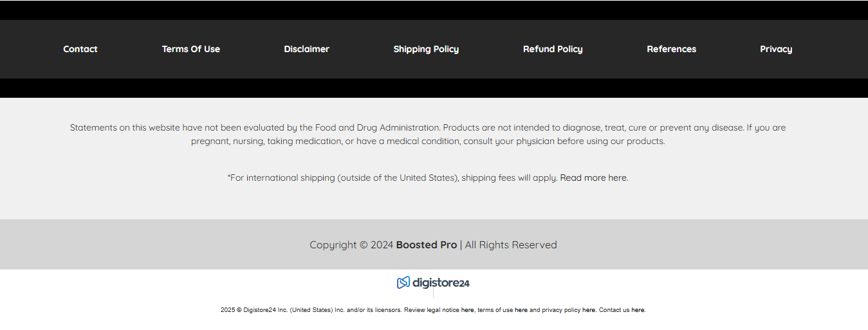Click the Food and Drug Administration statement

[x=428, y=134]
